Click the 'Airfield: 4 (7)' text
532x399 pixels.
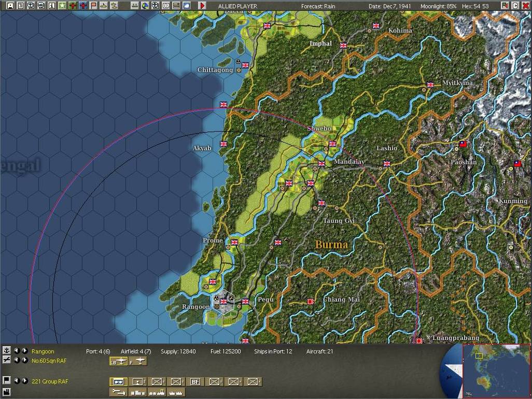tap(136, 351)
